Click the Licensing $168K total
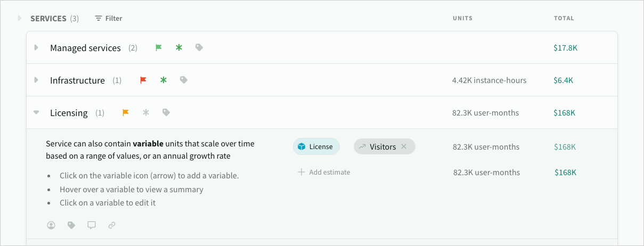644x246 pixels. click(x=564, y=113)
